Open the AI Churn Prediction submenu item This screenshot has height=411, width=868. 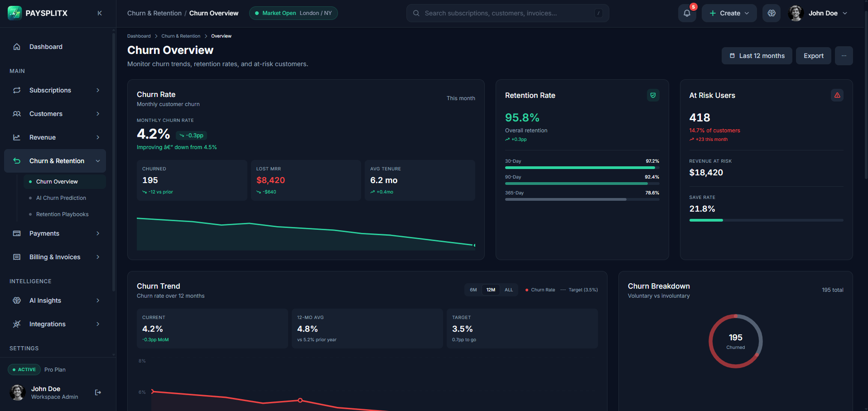pyautogui.click(x=65, y=198)
